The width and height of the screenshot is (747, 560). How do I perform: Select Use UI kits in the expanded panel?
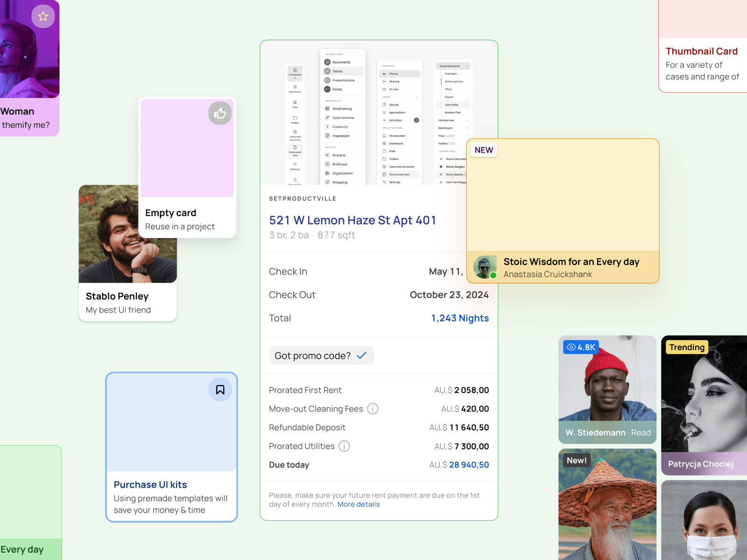[451, 105]
